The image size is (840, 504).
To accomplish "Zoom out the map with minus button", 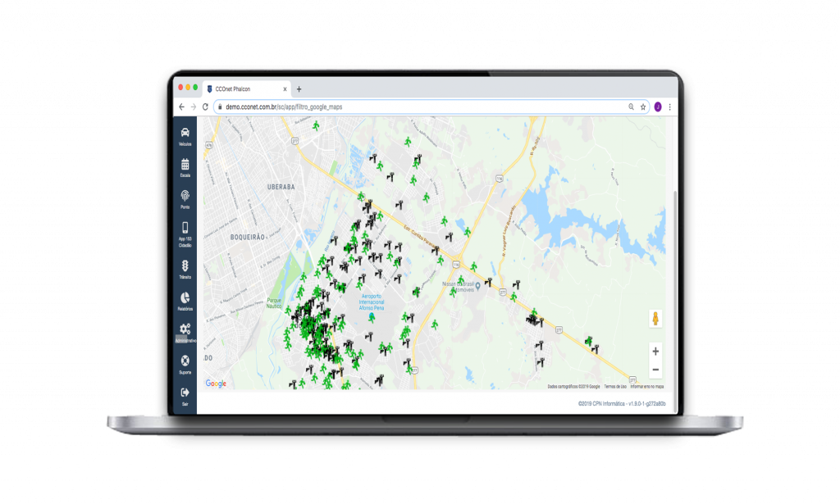I will pos(655,370).
